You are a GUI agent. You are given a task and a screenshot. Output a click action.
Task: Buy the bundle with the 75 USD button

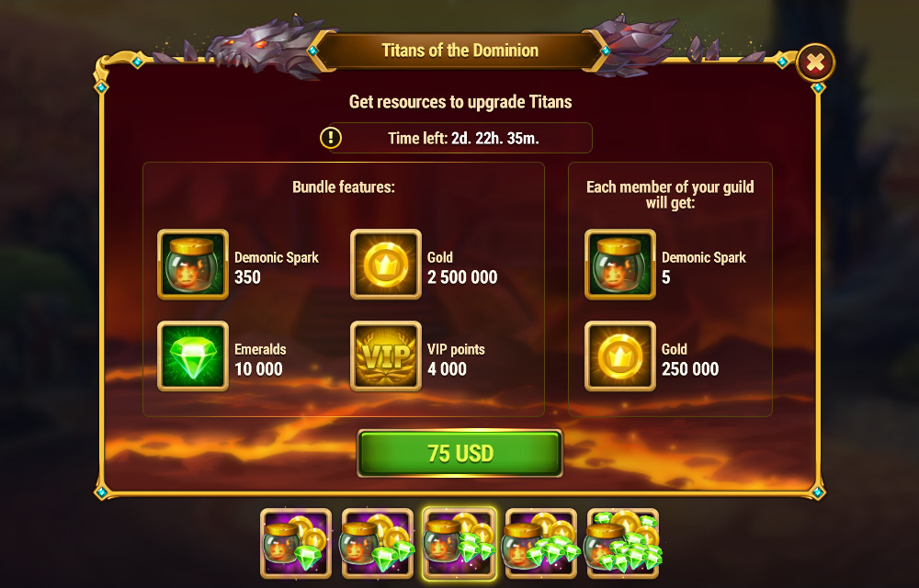pyautogui.click(x=460, y=453)
